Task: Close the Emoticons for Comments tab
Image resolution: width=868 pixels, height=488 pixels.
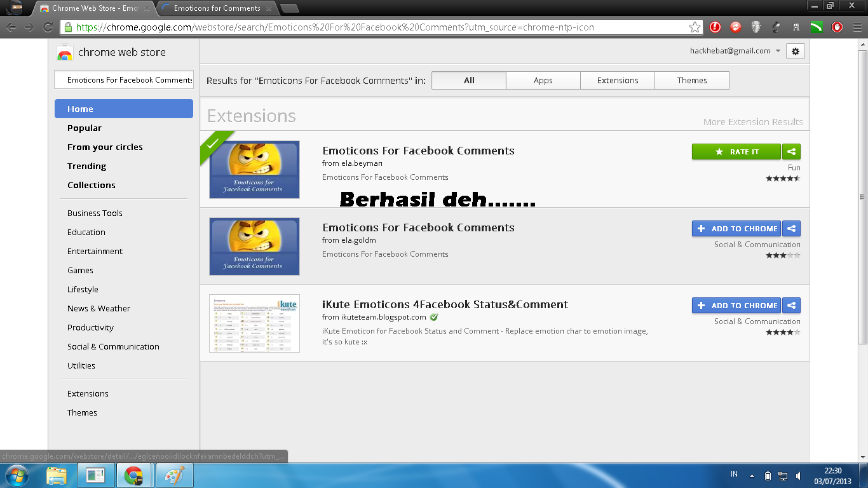Action: (268, 8)
